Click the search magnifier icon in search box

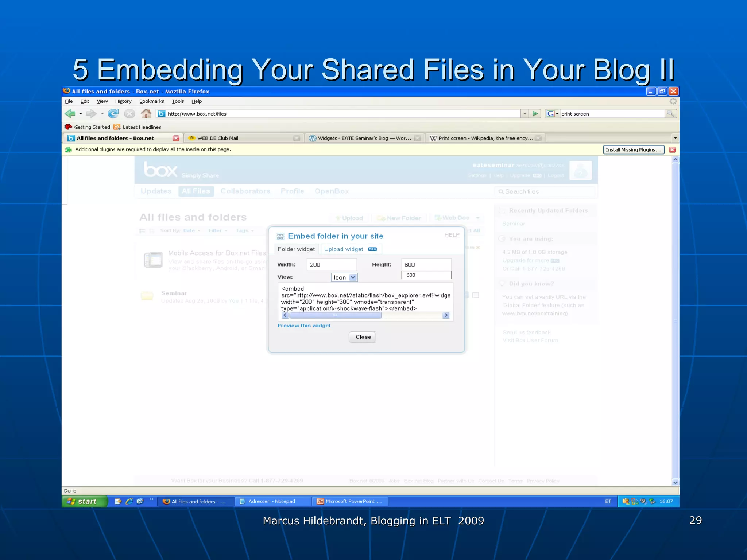pos(671,114)
